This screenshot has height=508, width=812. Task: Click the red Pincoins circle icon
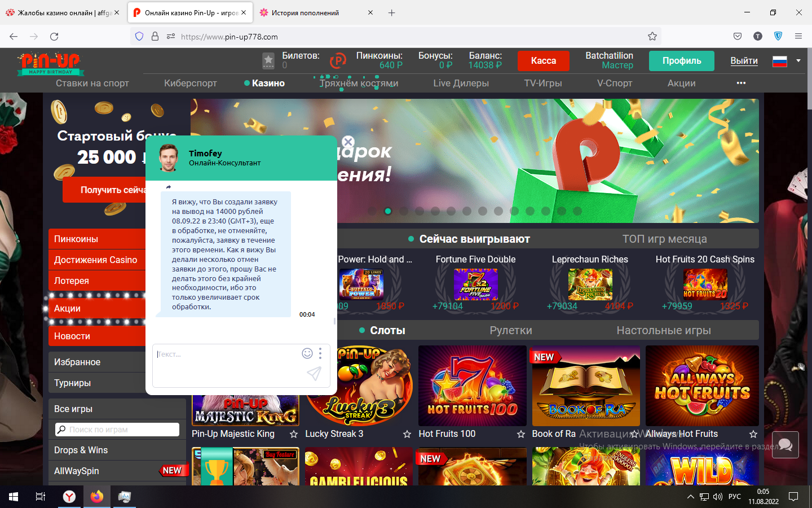tap(338, 60)
